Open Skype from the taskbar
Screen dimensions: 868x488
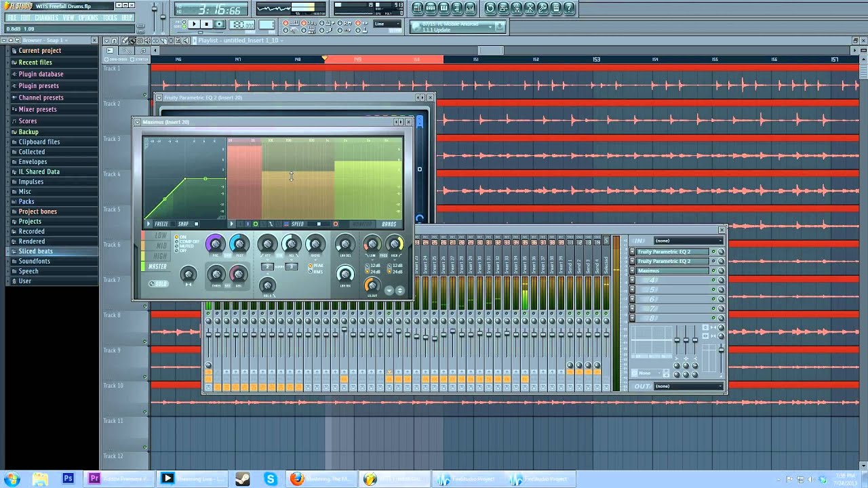[x=271, y=479]
